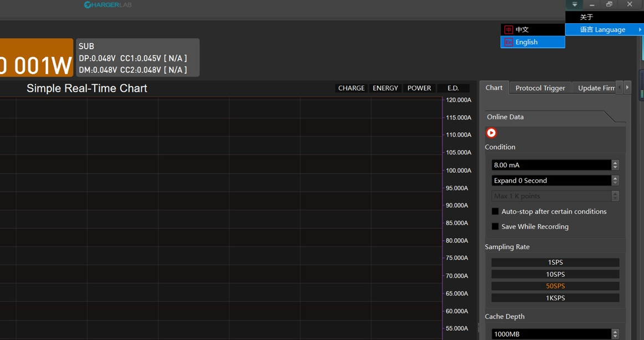Open the 关于 (About) menu entry
Screen dimensions: 644x340
(x=586, y=17)
